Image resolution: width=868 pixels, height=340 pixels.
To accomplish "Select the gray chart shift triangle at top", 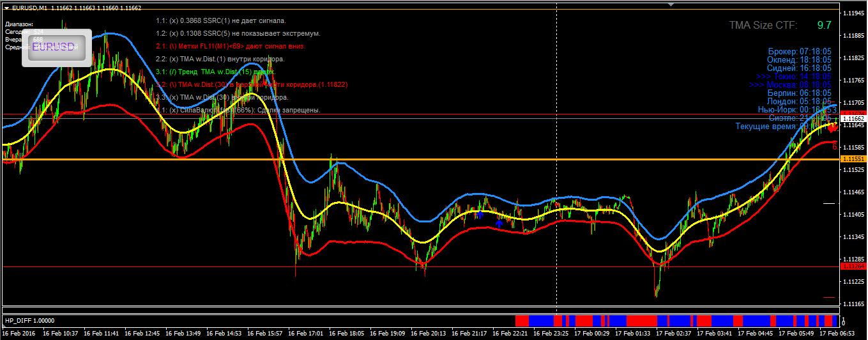I will pos(671,4).
